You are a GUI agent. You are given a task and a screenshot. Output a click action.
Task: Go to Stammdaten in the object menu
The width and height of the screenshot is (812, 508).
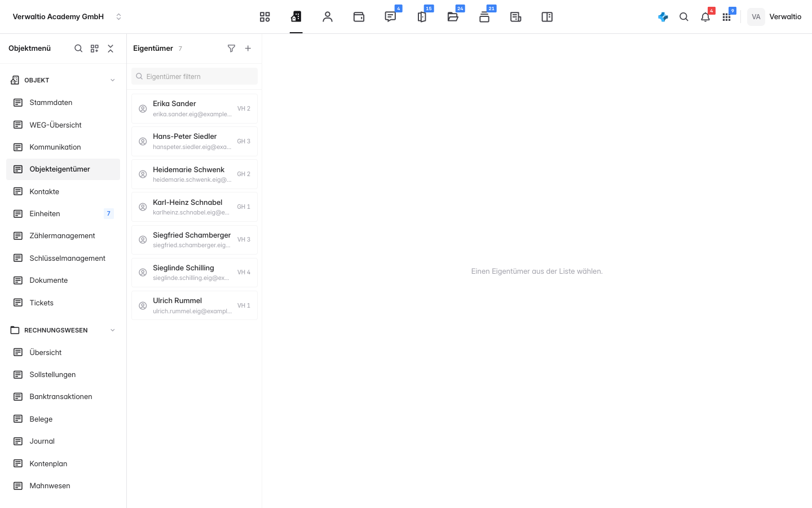pyautogui.click(x=63, y=103)
